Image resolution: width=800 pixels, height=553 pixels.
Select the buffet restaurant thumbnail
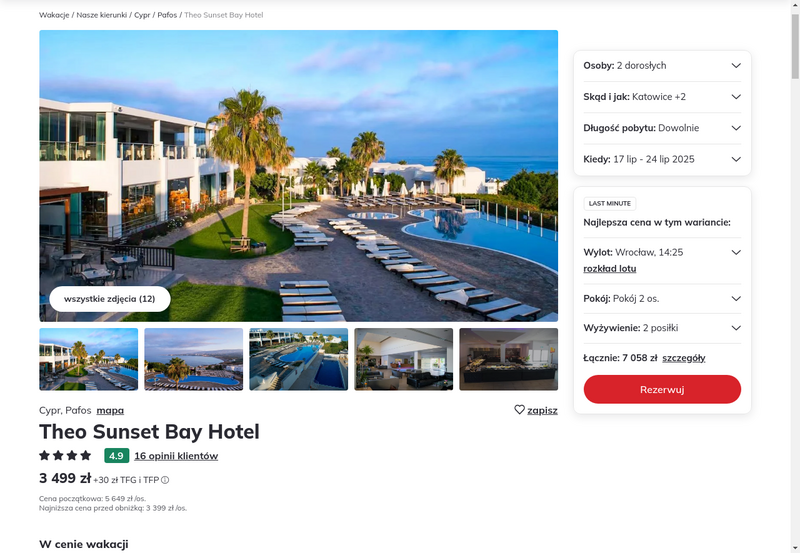[509, 359]
